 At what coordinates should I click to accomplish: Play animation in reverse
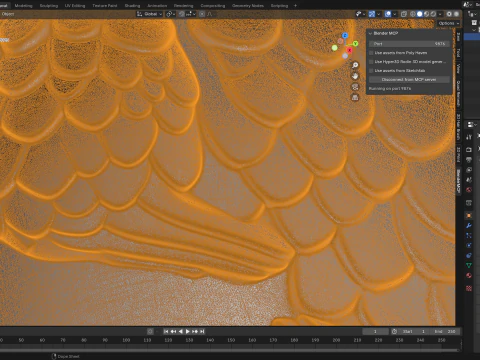pyautogui.click(x=180, y=331)
